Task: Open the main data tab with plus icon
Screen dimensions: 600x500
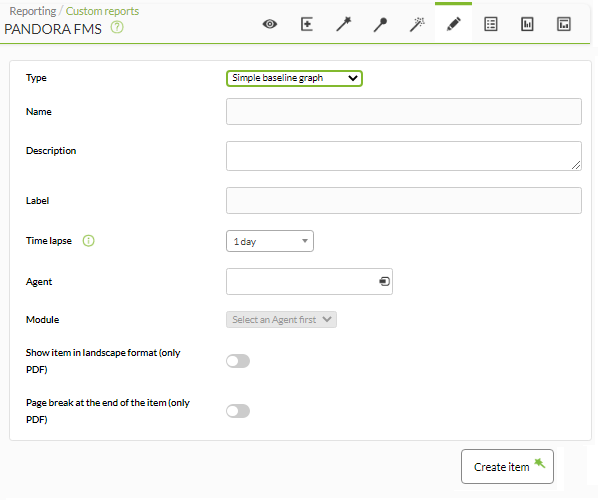Action: click(x=307, y=24)
